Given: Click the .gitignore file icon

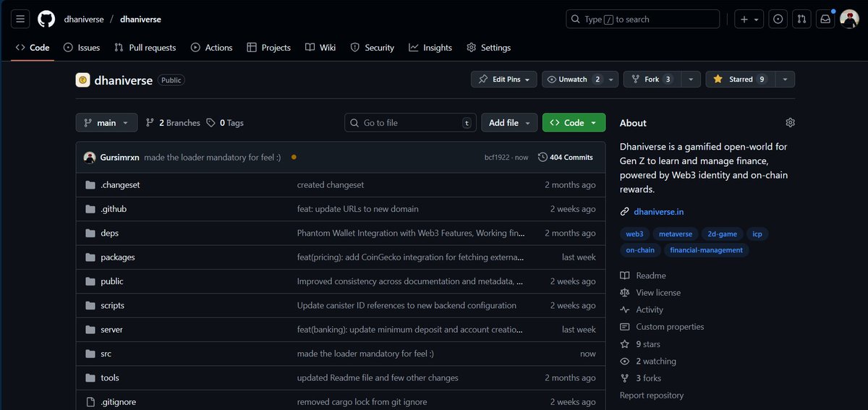Looking at the screenshot, I should [90, 402].
